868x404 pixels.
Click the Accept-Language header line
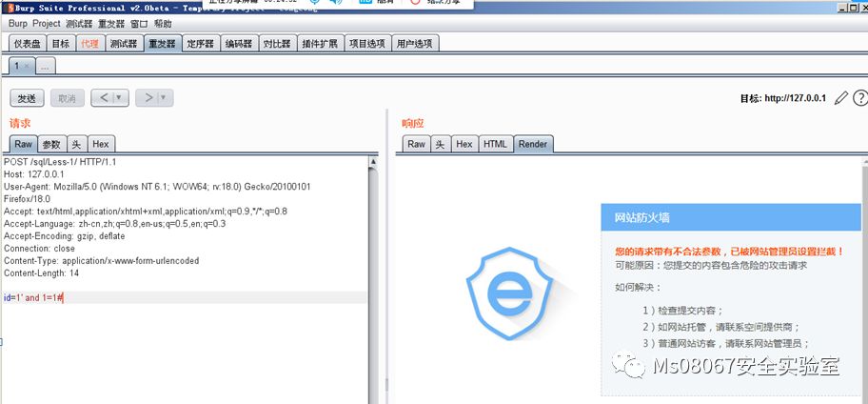pos(114,224)
